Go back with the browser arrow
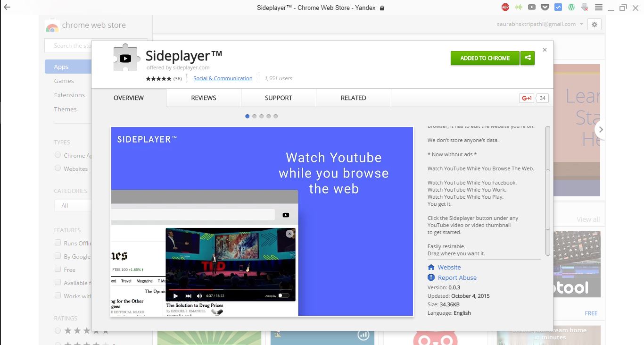Screen dimensions: 644x345 coord(7,8)
